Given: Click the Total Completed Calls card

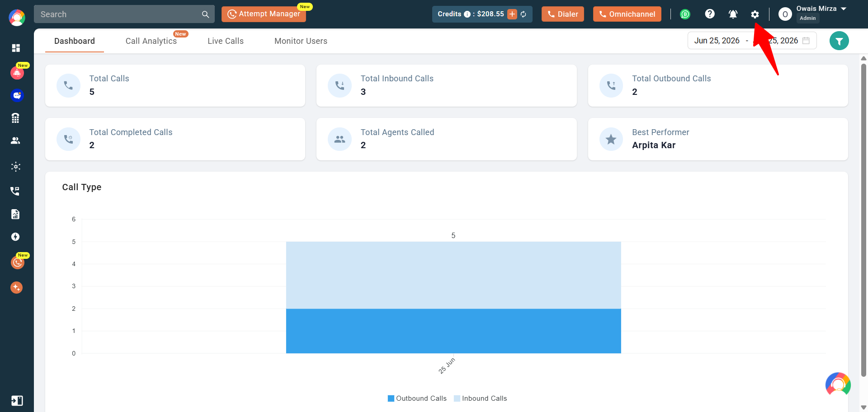Looking at the screenshot, I should pos(175,139).
